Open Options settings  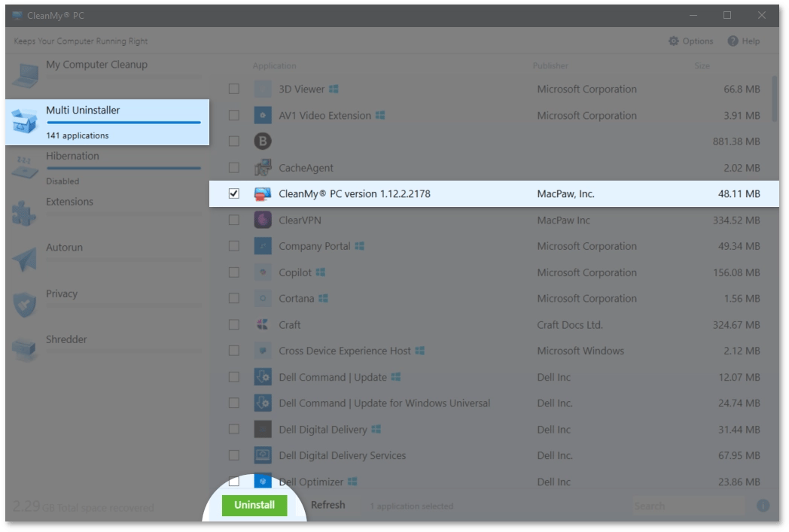click(x=690, y=41)
